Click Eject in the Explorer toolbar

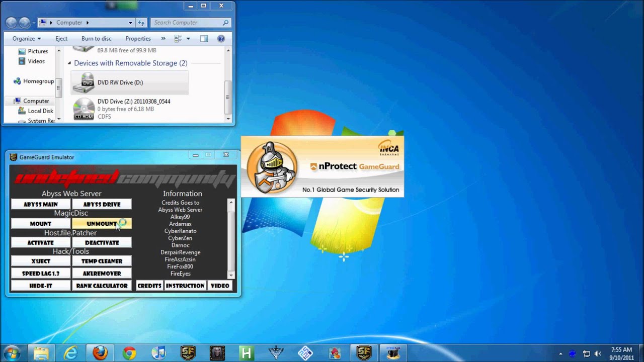click(61, 39)
